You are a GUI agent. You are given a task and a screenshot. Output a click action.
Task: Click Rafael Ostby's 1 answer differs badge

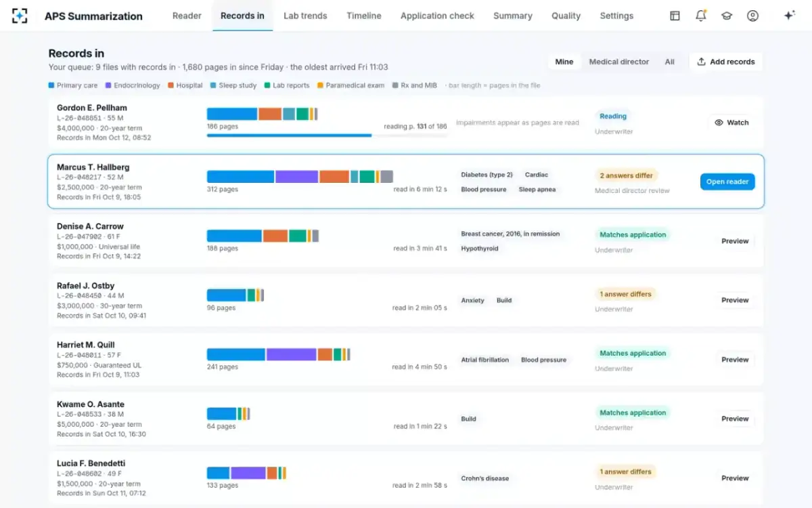[626, 294]
